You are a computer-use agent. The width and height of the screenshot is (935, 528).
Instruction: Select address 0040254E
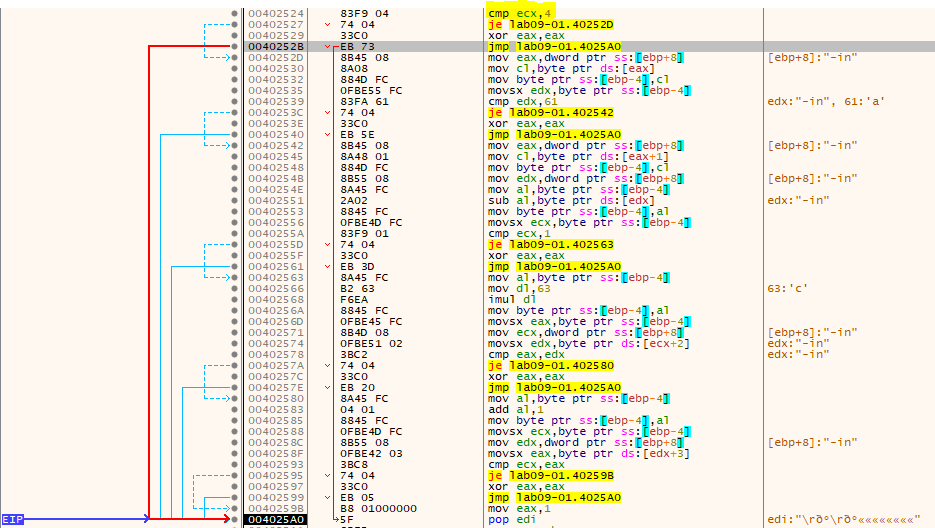276,190
